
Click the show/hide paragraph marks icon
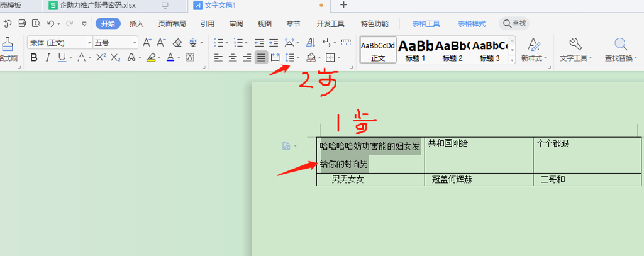pyautogui.click(x=327, y=42)
